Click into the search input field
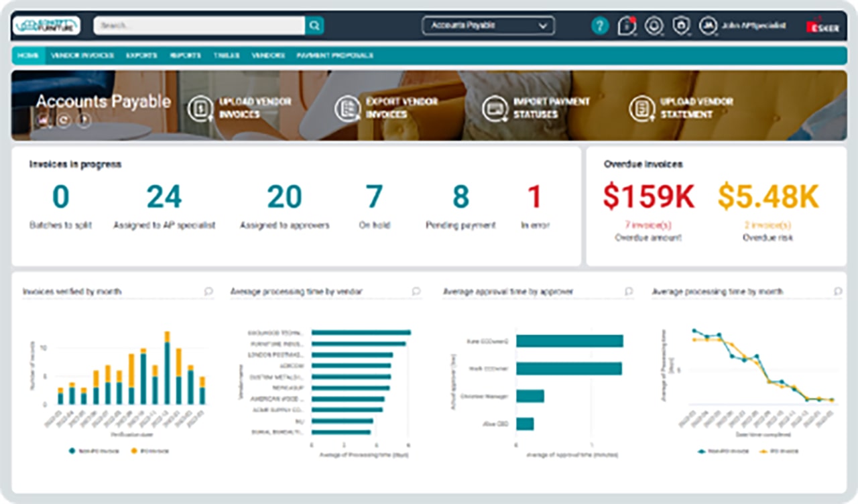Screen dimensions: 858x504 pos(199,25)
